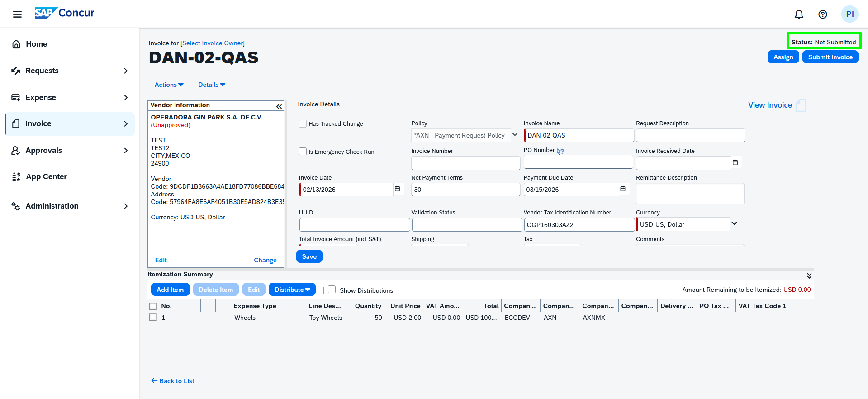The image size is (868, 399).
Task: Open the Expense sidebar menu
Action: [41, 97]
